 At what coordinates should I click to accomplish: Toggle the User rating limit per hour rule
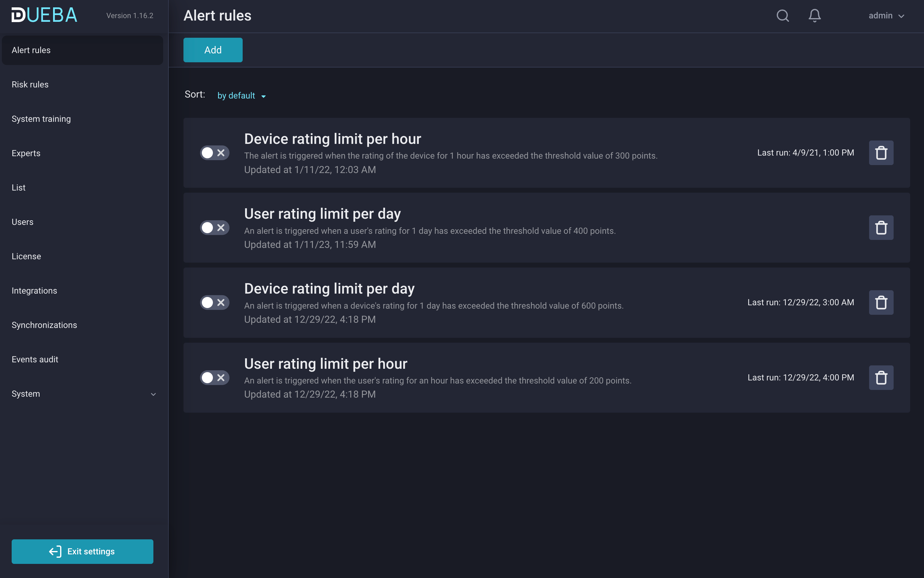[214, 378]
